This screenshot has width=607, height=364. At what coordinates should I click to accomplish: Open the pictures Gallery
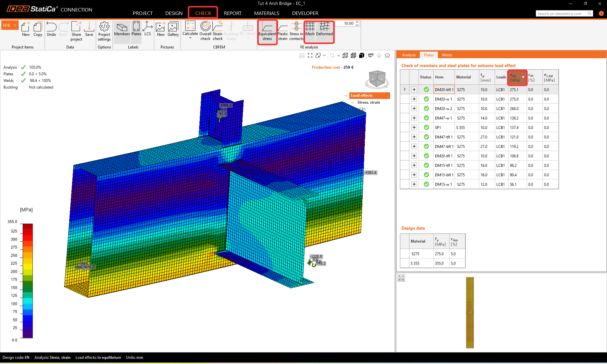(173, 29)
